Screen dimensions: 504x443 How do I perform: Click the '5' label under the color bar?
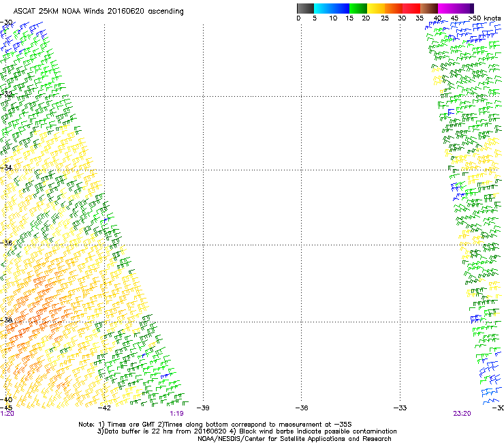point(315,18)
